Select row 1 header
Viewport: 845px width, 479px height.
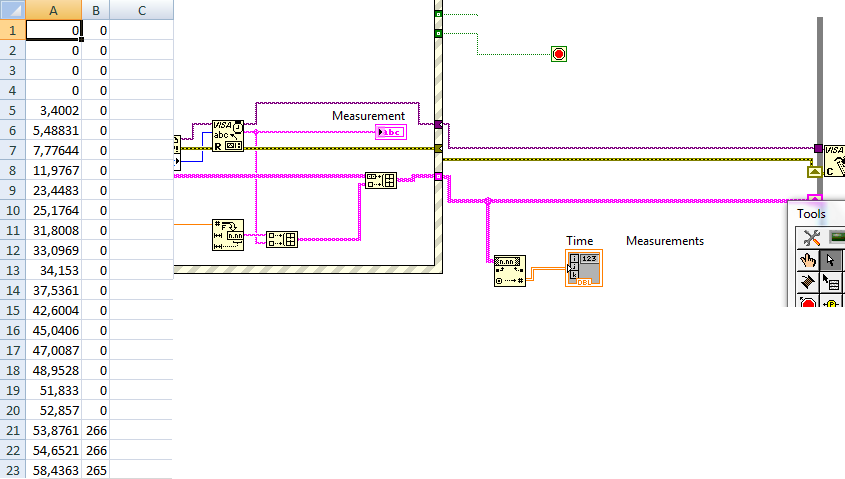tap(12, 30)
